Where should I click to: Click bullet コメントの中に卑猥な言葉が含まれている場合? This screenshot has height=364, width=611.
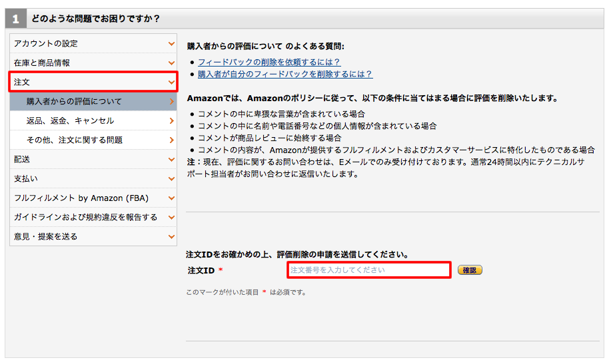(281, 114)
